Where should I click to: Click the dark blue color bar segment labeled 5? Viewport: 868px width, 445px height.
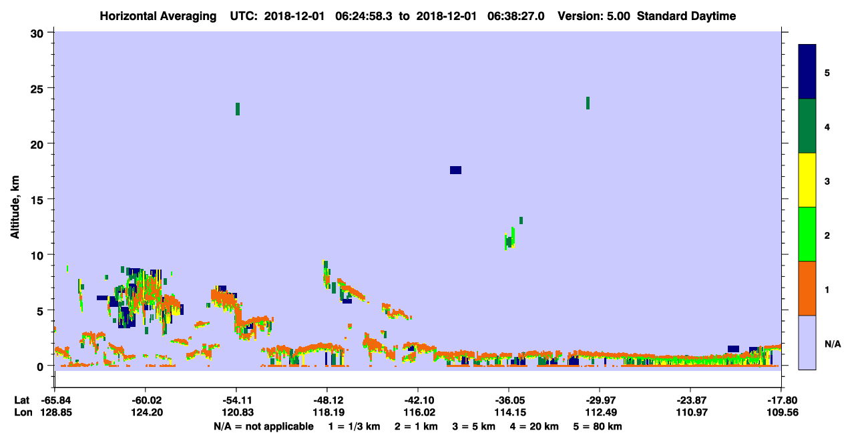click(x=807, y=71)
